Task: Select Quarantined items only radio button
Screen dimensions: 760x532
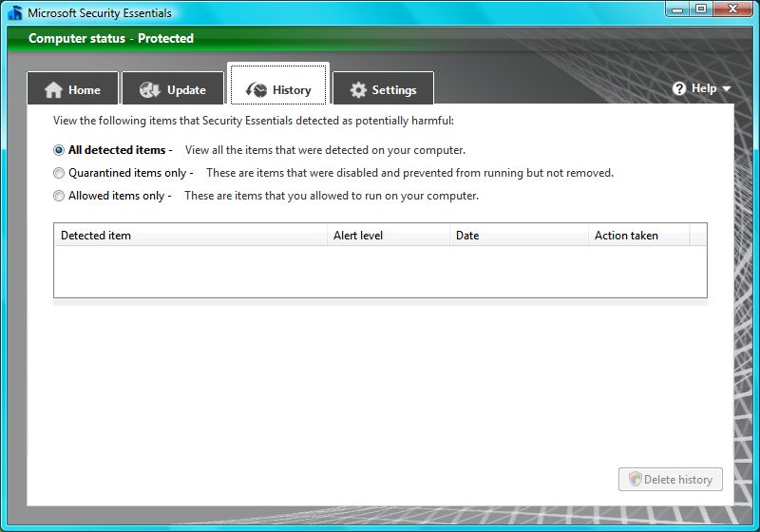Action: pyautogui.click(x=59, y=173)
